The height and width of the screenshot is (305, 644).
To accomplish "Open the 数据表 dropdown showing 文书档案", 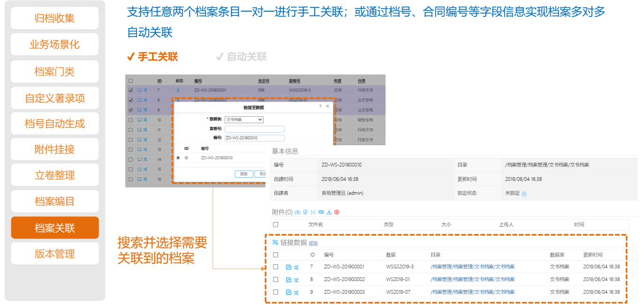I will (244, 119).
